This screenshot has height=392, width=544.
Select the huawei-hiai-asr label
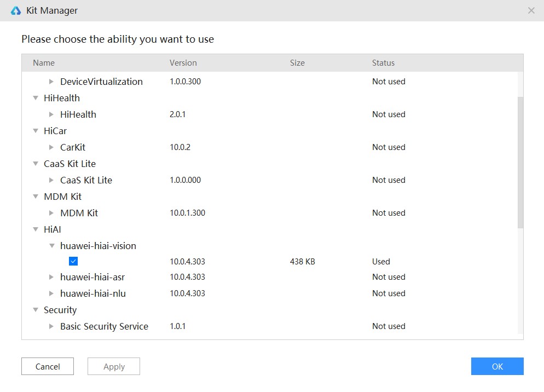[x=92, y=276]
